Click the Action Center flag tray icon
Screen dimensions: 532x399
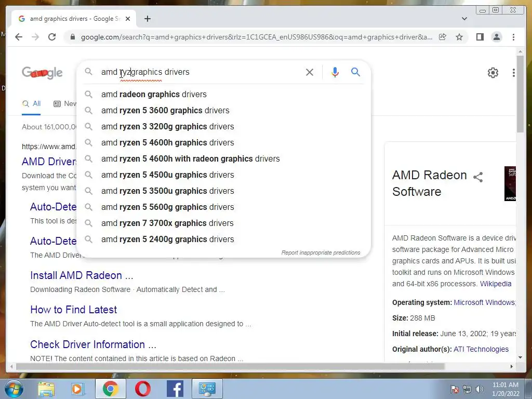point(454,389)
